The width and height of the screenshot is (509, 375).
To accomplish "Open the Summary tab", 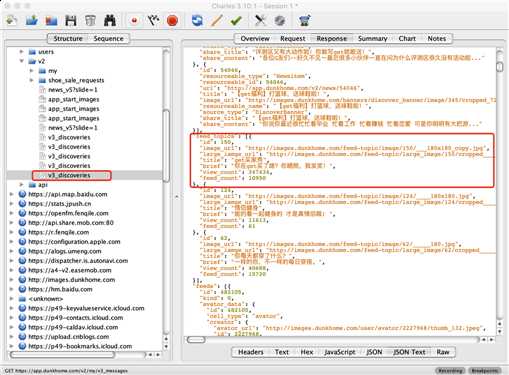I will 372,39.
